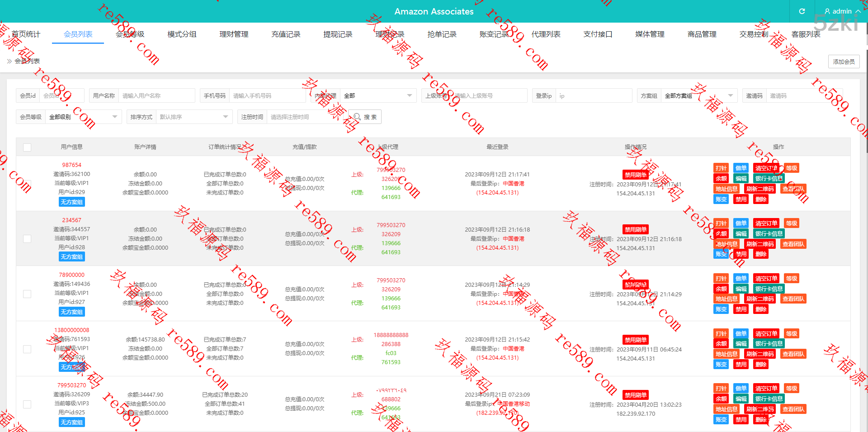The height and width of the screenshot is (432, 868).
Task: Check the checkbox for member 234567
Action: (27, 239)
